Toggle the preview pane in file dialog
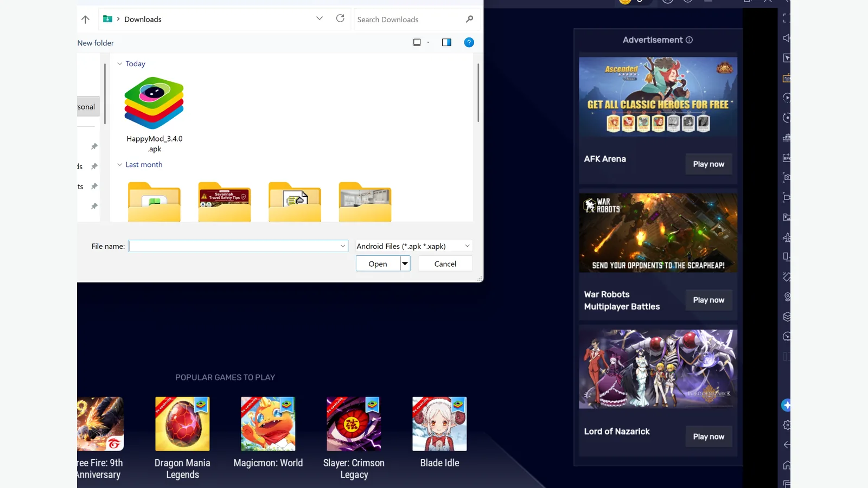 coord(446,42)
